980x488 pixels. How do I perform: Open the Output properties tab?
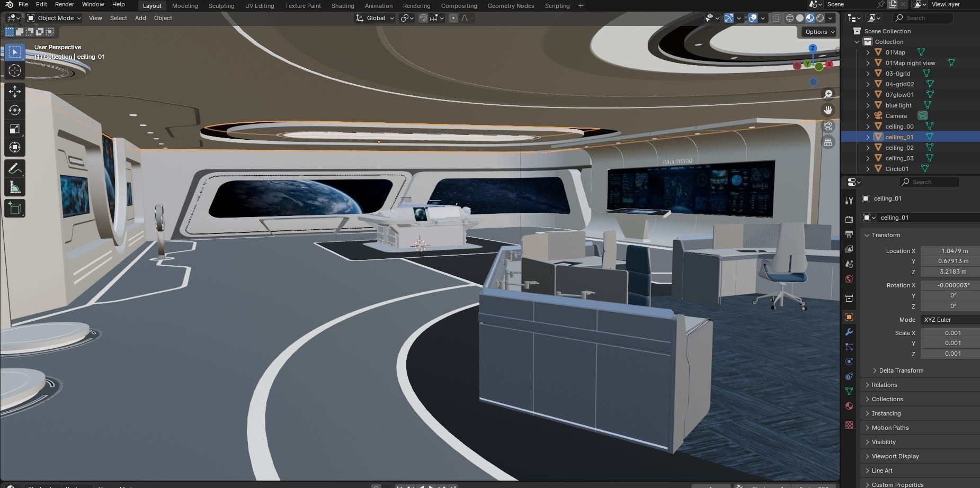click(849, 234)
